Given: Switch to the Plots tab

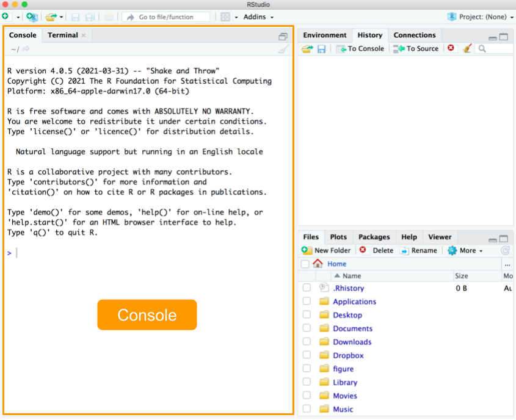Looking at the screenshot, I should click(x=338, y=237).
